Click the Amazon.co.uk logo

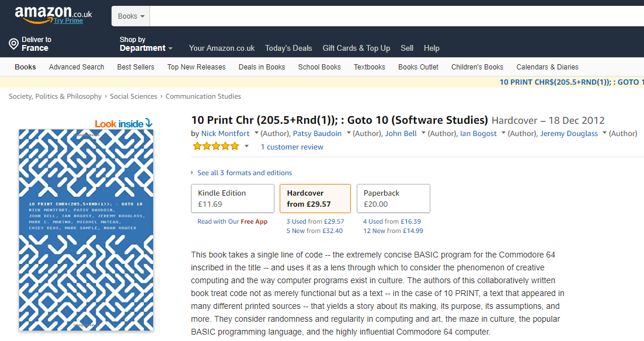coord(53,15)
